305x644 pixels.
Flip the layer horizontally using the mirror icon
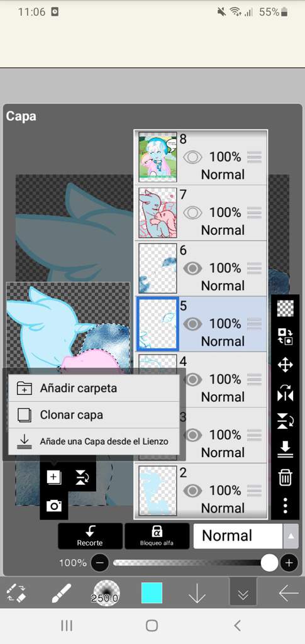click(x=286, y=393)
